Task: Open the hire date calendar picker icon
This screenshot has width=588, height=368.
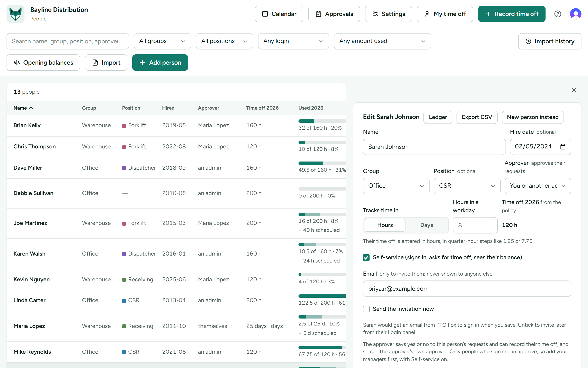Action: pos(563,147)
